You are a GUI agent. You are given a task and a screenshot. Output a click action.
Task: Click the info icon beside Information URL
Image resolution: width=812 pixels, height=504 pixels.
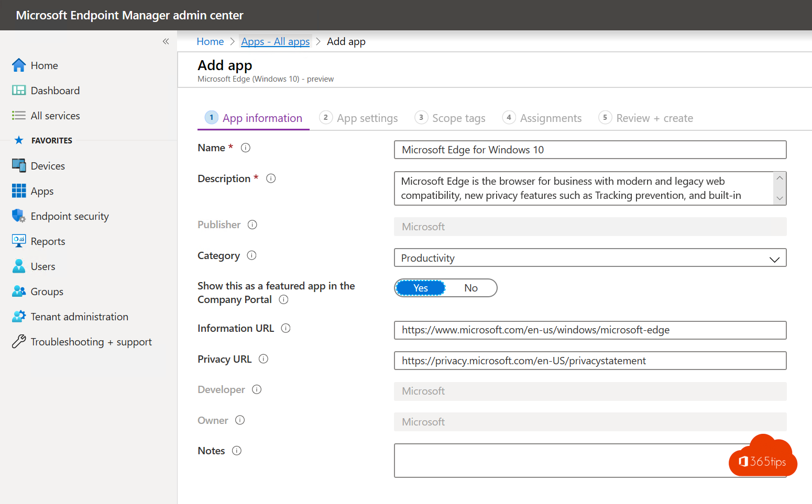pos(286,328)
